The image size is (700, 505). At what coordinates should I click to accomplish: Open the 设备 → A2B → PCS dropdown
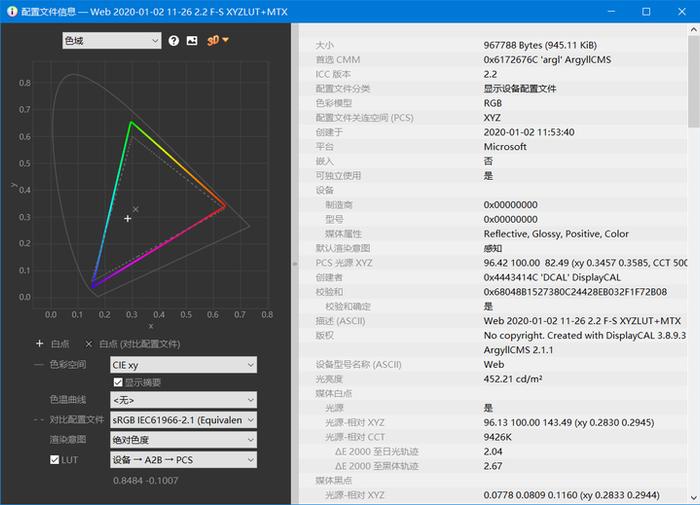pyautogui.click(x=183, y=460)
